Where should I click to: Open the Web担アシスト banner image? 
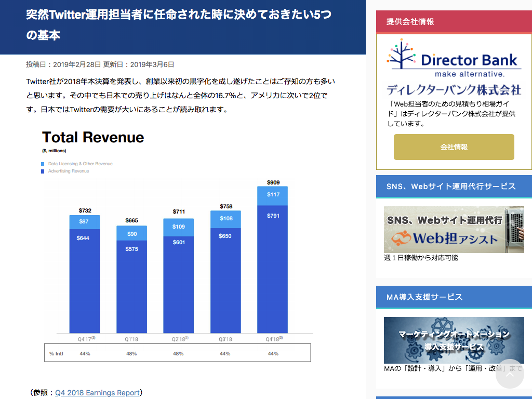tap(454, 229)
